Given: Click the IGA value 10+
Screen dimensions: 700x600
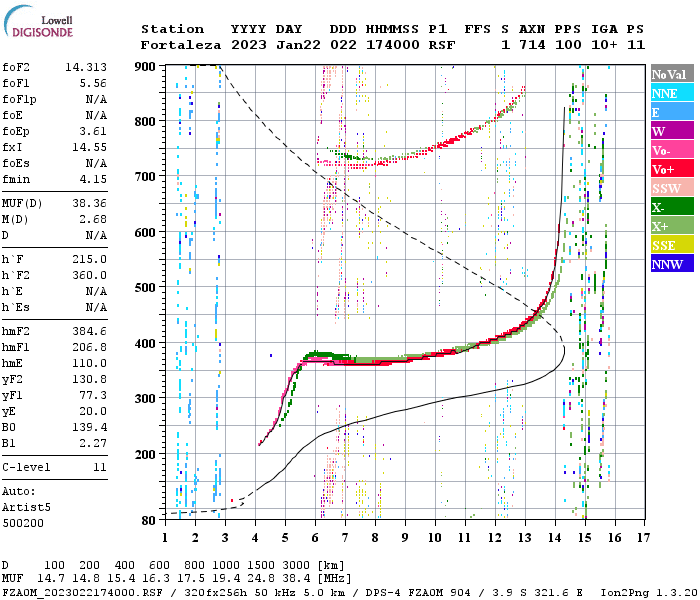Looking at the screenshot, I should (x=604, y=45).
